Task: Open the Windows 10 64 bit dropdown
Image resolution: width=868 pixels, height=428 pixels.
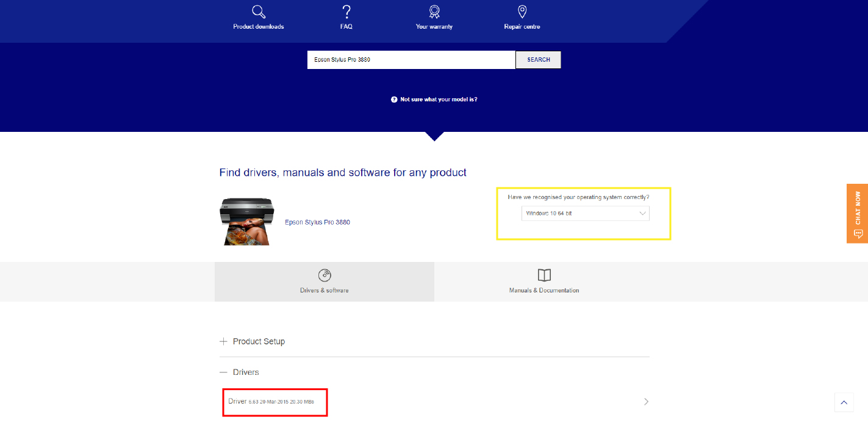Action: point(586,214)
